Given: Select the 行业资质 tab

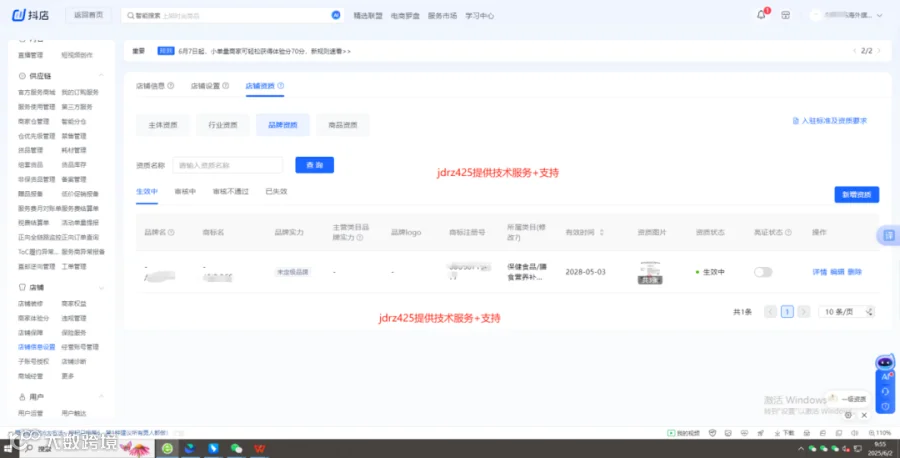Looking at the screenshot, I should (223, 125).
